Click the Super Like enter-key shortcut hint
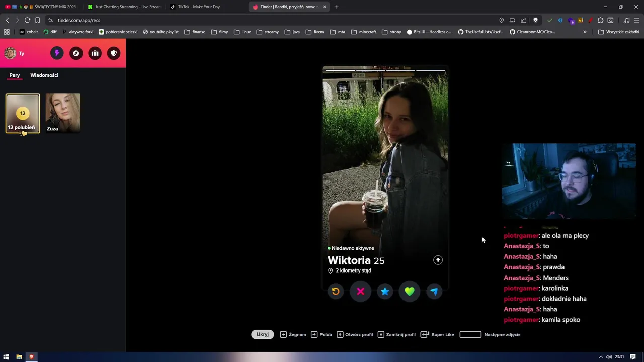 (437, 334)
